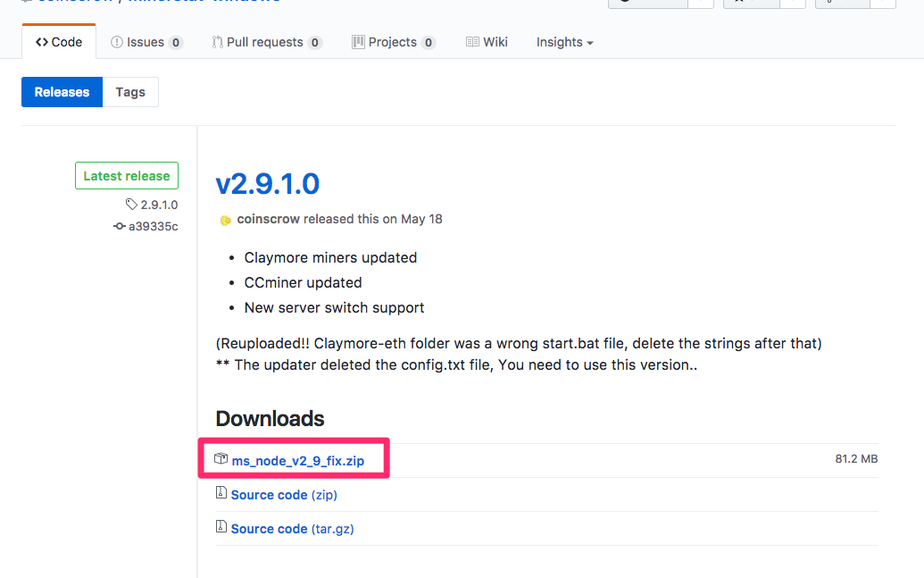Screen dimensions: 924x578
Task: Click the Pull requests merge icon
Action: (x=217, y=42)
